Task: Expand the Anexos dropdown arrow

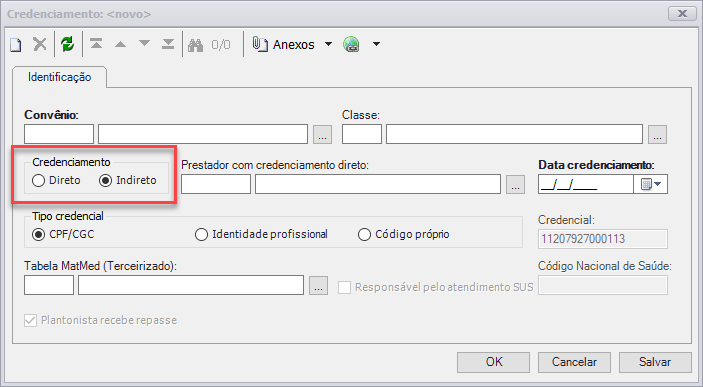Action: pos(329,44)
